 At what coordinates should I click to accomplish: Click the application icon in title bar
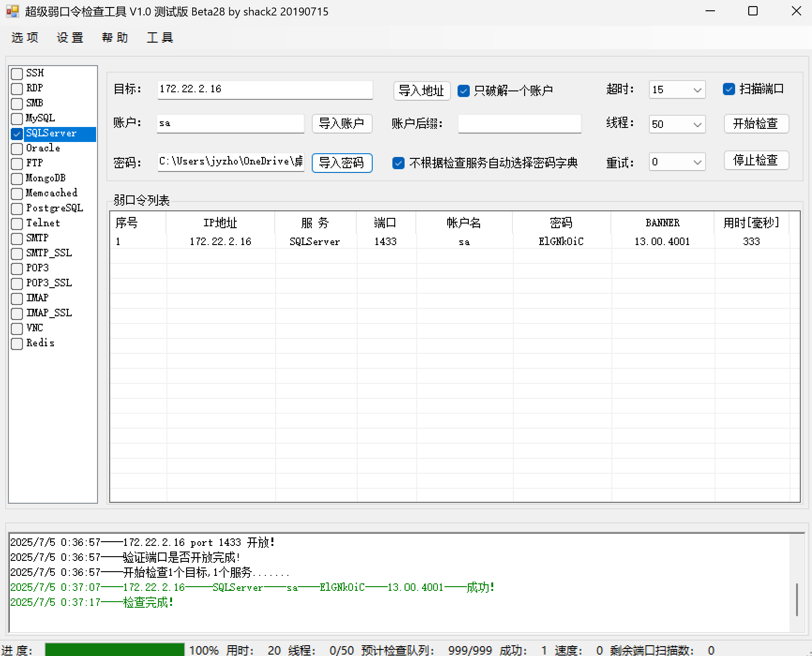[13, 11]
